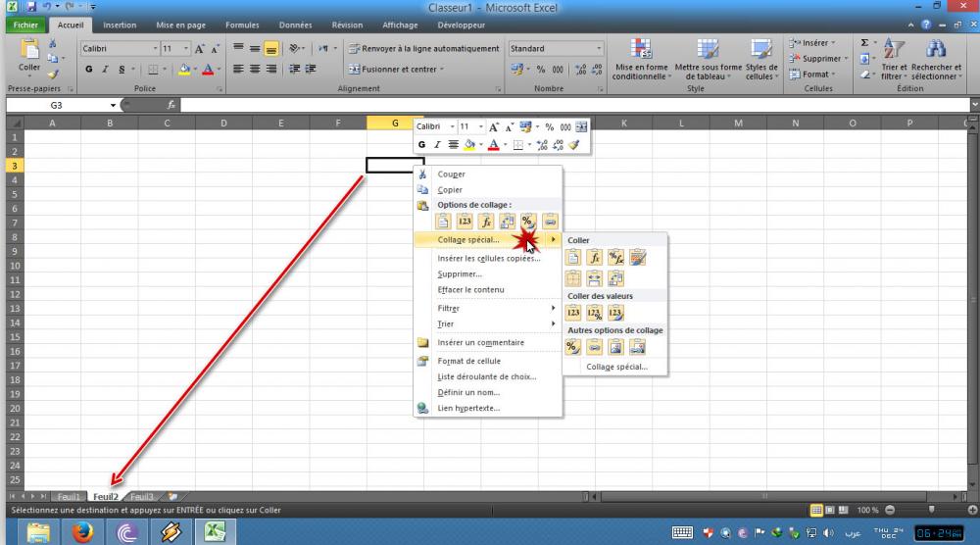
Task: Expand the Format dropdown in Cellules
Action: click(833, 74)
